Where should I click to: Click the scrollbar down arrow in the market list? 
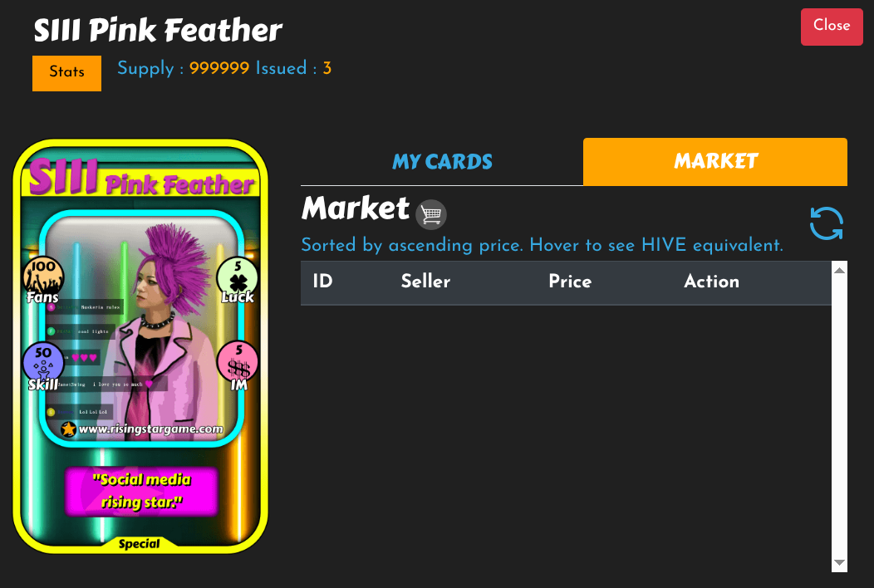click(839, 562)
